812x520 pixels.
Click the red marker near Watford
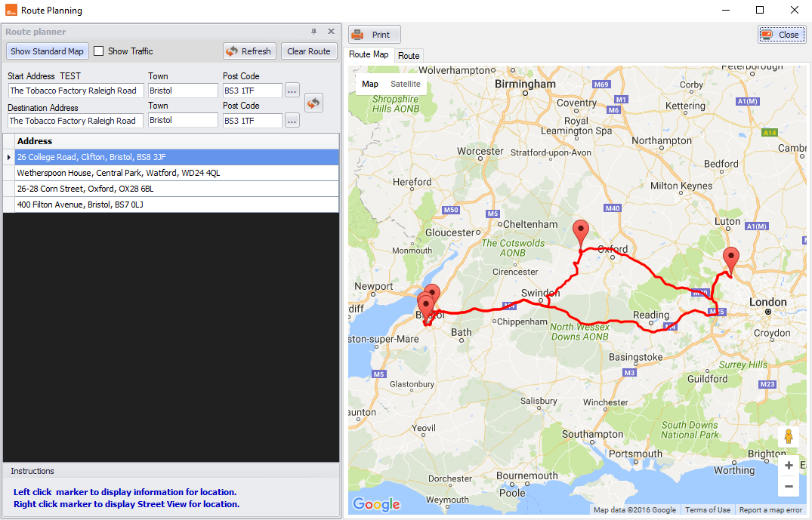tap(730, 260)
